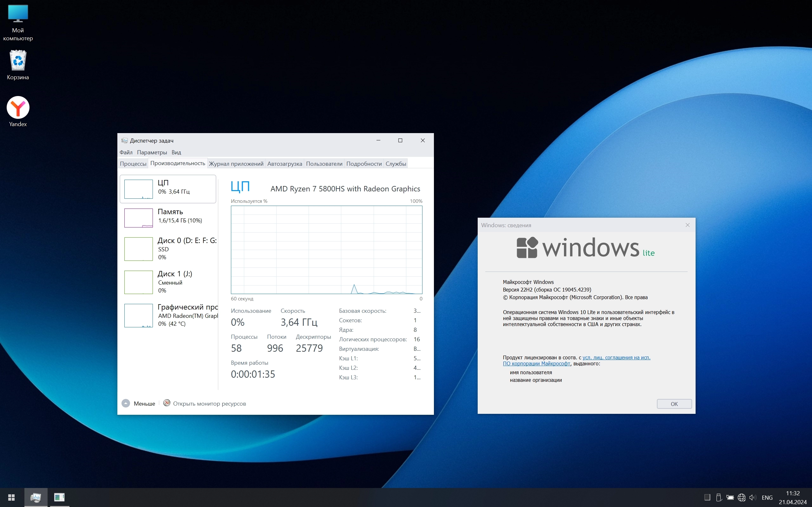812x507 pixels.
Task: Open the Параметры menu
Action: 152,152
